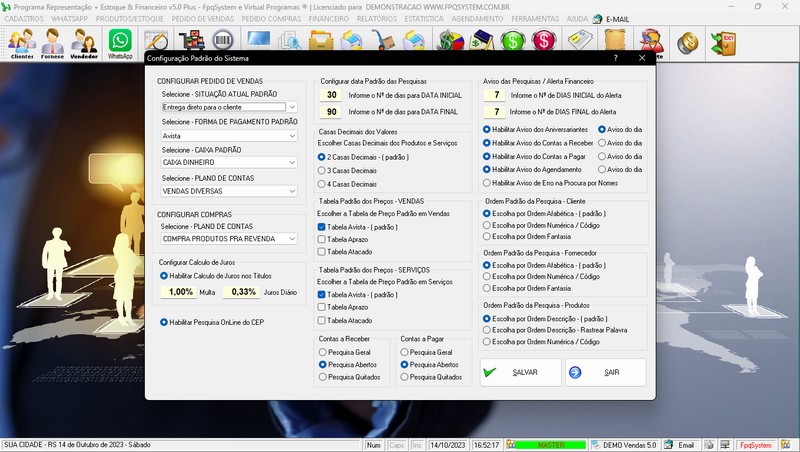Click the DATA INICIAL days field
The width and height of the screenshot is (800, 452).
[x=331, y=96]
